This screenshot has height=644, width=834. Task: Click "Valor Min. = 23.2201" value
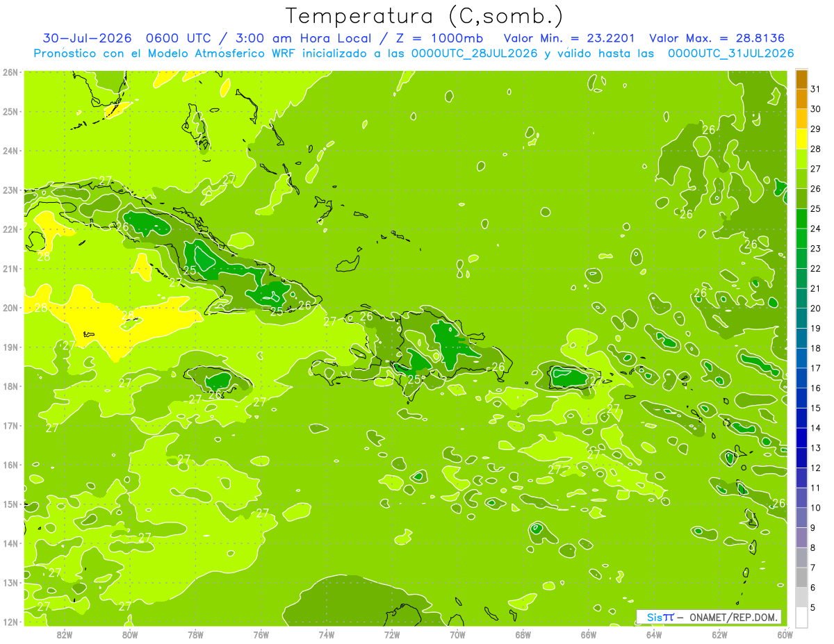coord(569,38)
